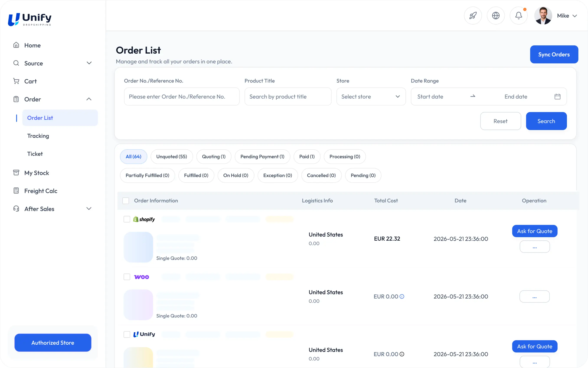Click the calendar icon in Date Range
This screenshot has height=368, width=588.
point(557,97)
